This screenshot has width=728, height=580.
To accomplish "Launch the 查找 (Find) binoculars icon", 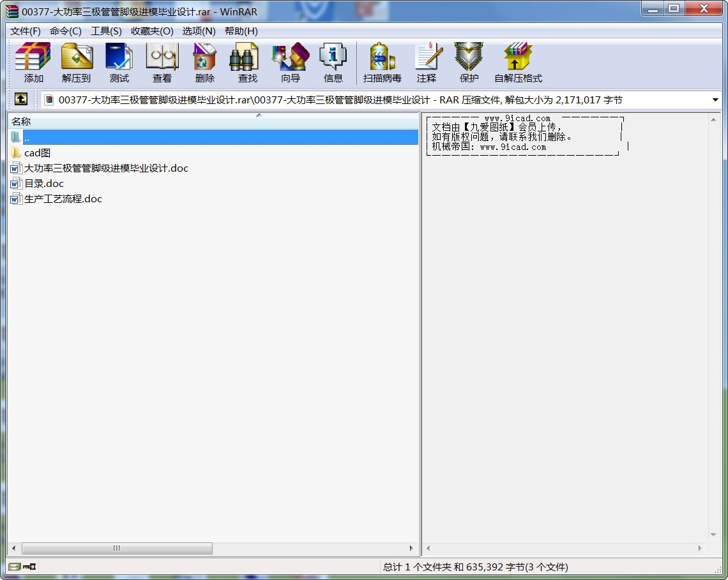I will [247, 63].
